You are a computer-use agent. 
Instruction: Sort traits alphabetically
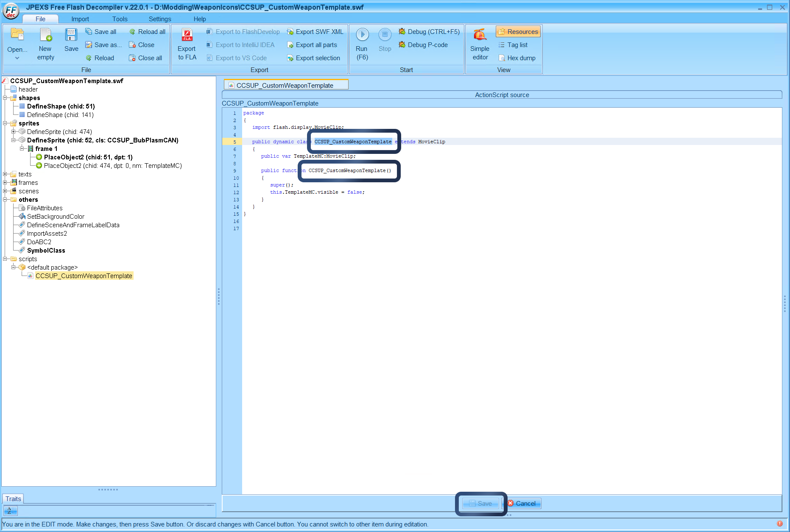tap(10, 511)
